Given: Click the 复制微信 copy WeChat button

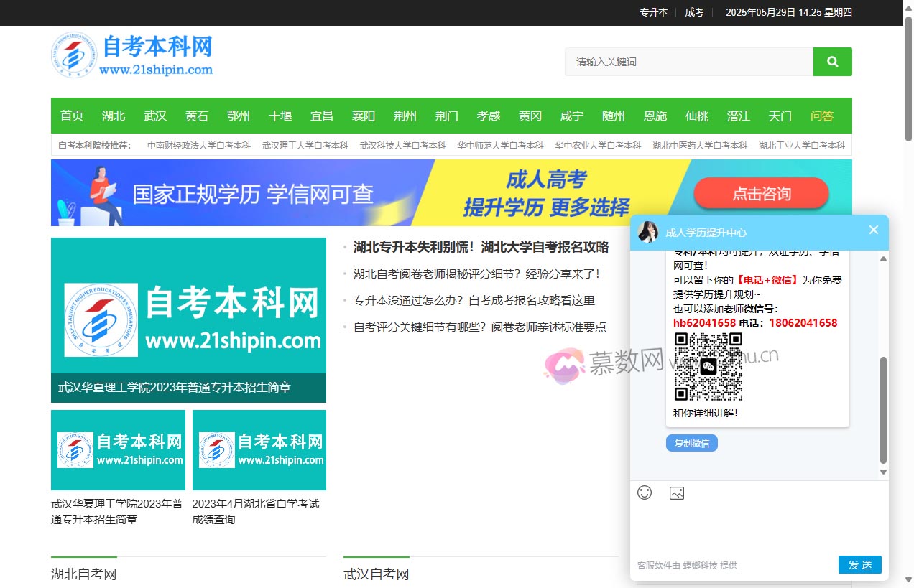Looking at the screenshot, I should (691, 443).
